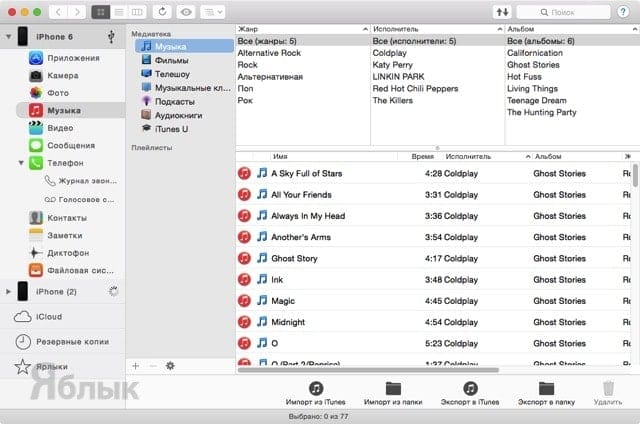The height and width of the screenshot is (424, 640).
Task: Click the Удалить trash icon
Action: (608, 388)
